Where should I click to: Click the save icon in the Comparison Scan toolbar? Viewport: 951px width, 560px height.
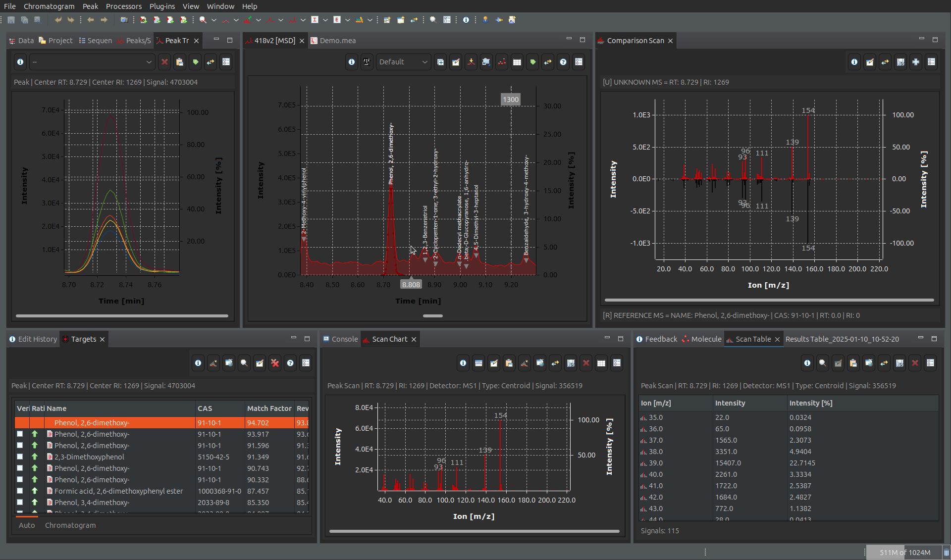coord(900,62)
